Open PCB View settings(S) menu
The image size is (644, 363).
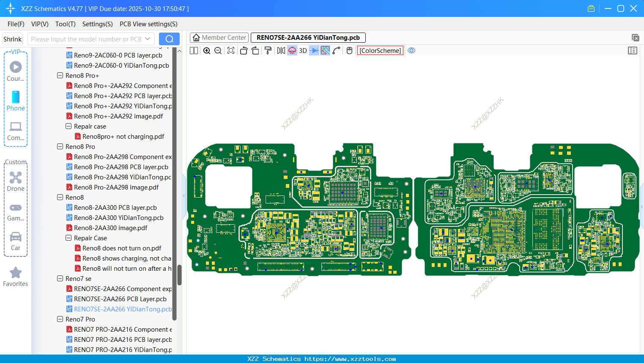[x=148, y=24]
